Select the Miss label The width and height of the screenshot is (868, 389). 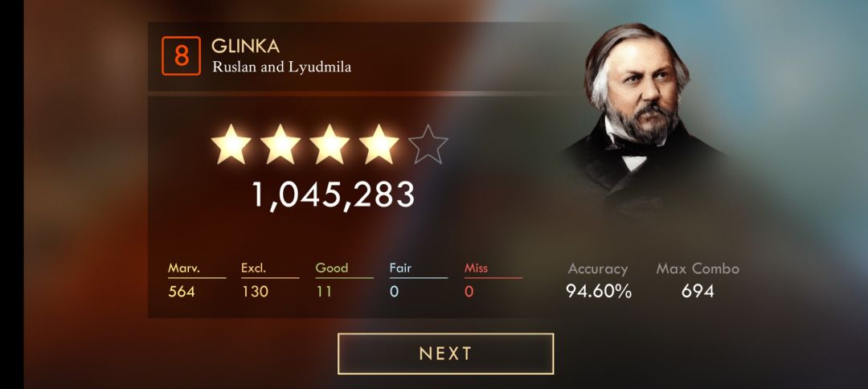pos(476,268)
